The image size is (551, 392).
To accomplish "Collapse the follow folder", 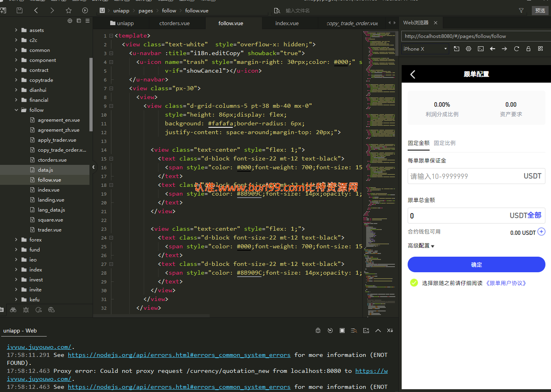I will coord(16,110).
